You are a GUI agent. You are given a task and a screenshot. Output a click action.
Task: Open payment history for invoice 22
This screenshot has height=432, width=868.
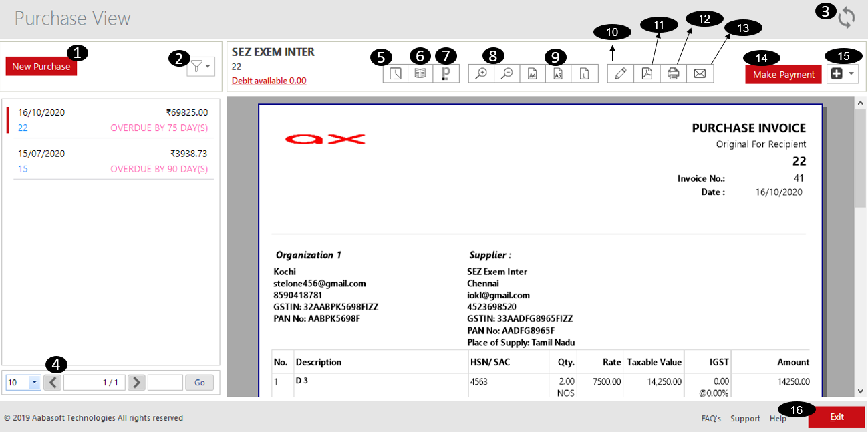395,73
